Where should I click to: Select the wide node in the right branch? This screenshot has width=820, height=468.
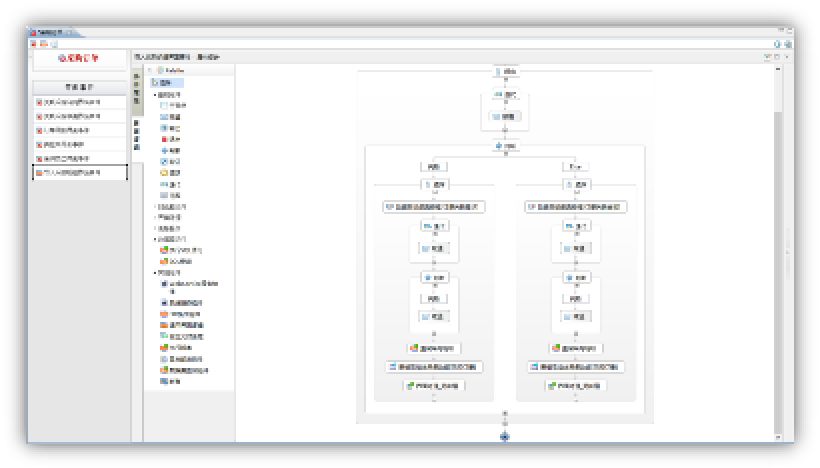click(x=576, y=207)
